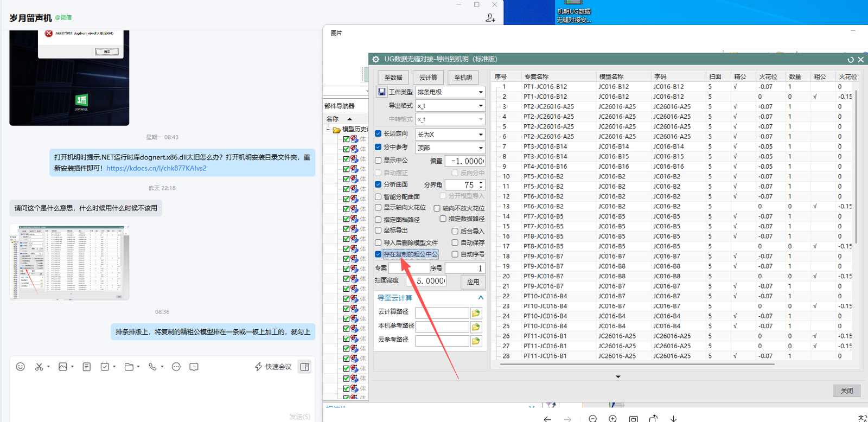Open dropdown arrow next to scissors icon
The width and height of the screenshot is (868, 422).
click(48, 367)
